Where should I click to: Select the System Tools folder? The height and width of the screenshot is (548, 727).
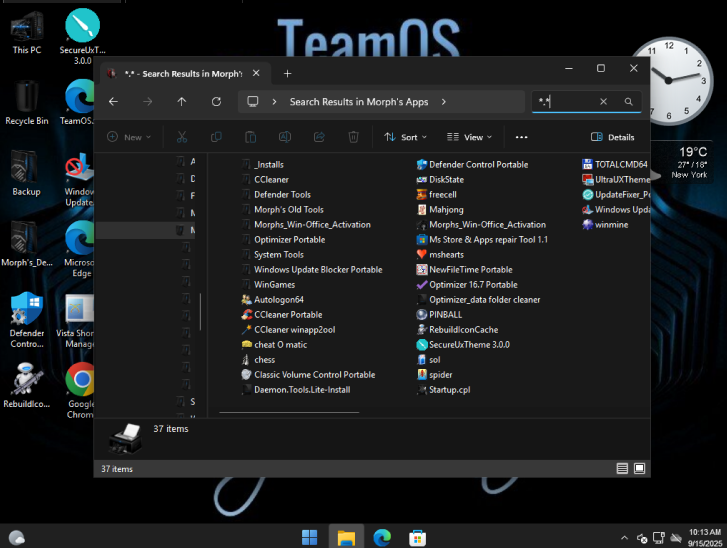pos(273,255)
